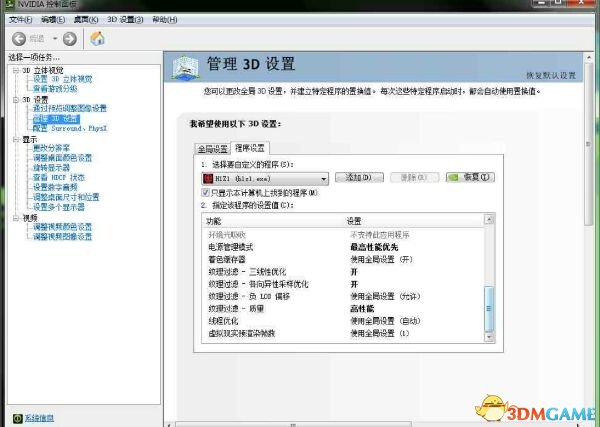
Task: Open the 桌面(K) menu
Action: 86,20
